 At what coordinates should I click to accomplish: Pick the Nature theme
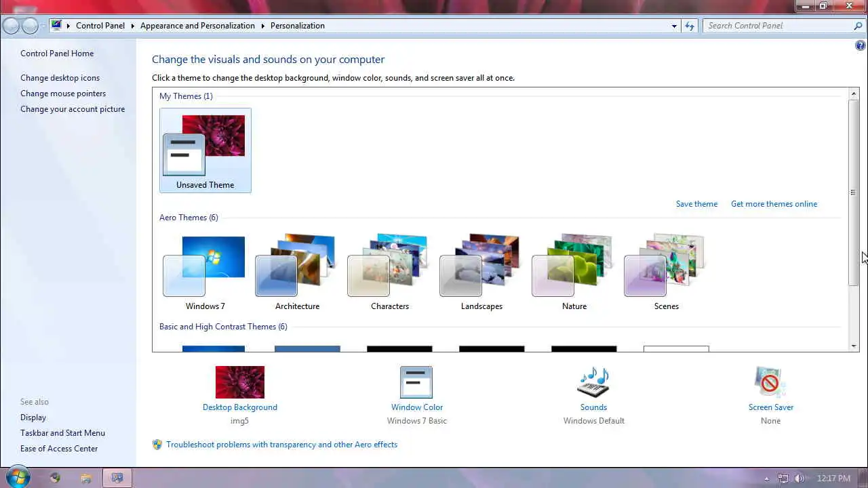574,272
